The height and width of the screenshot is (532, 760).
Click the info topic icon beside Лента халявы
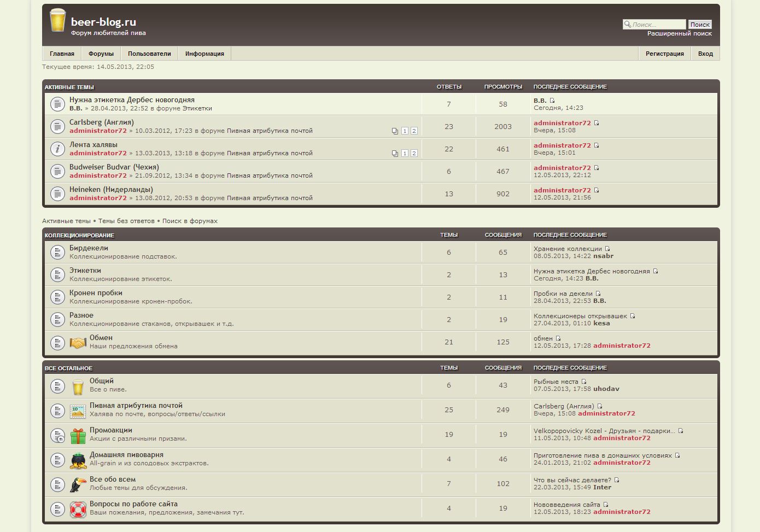57,149
